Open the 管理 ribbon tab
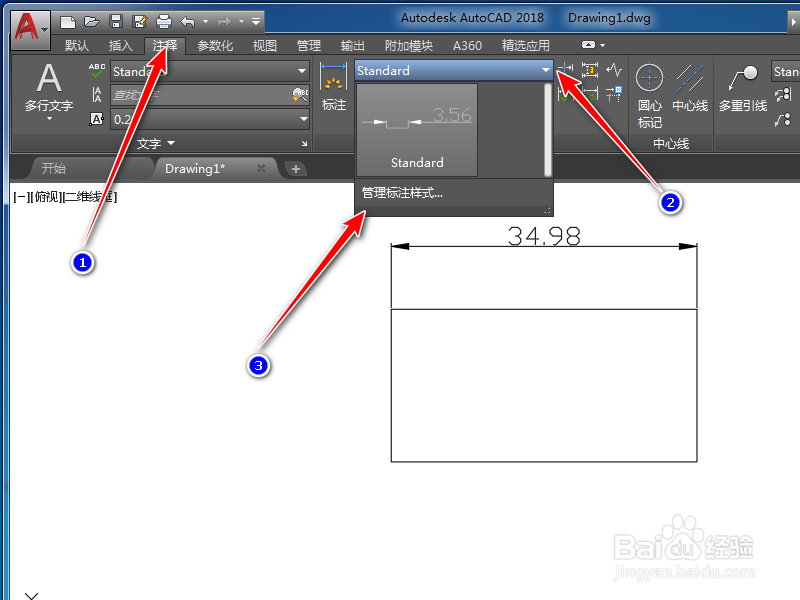This screenshot has height=600, width=800. click(x=309, y=46)
